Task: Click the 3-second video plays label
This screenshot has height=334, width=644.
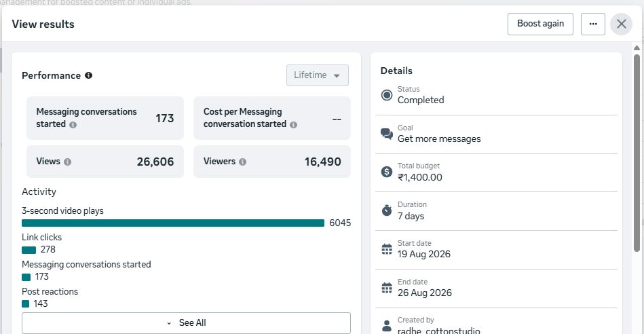Action: (62, 210)
